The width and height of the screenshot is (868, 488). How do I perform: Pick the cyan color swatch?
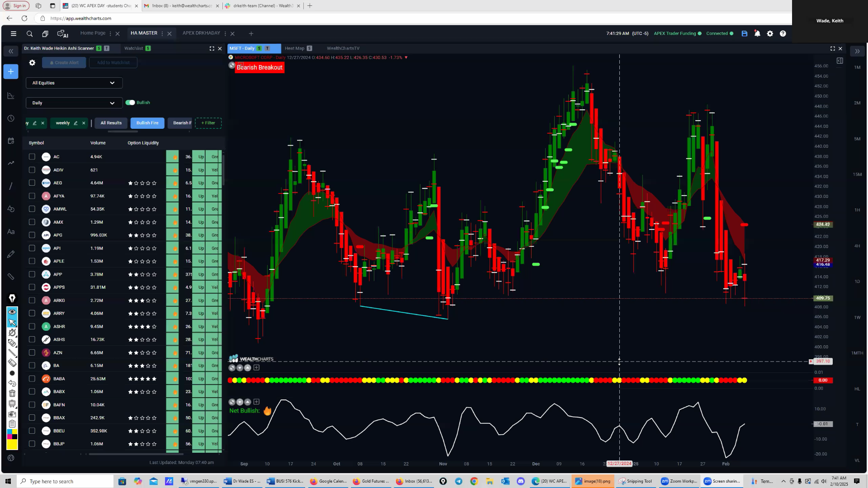coord(9,432)
